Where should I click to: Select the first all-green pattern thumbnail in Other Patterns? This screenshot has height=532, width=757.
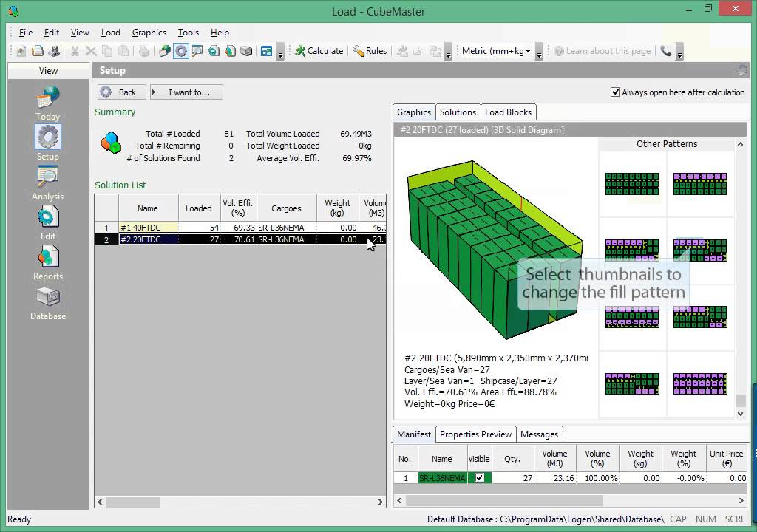point(633,184)
